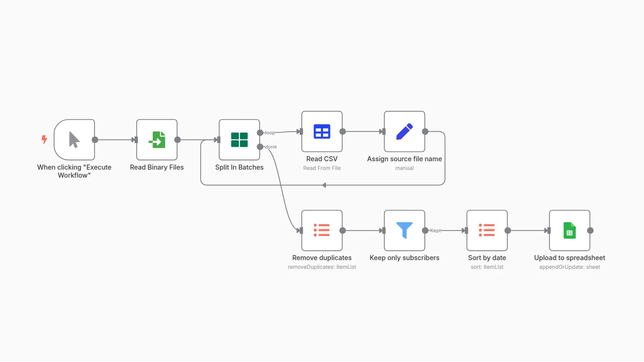Screen dimensions: 644x362
Task: Click the 'Kept' connection label
Action: pyautogui.click(x=435, y=230)
